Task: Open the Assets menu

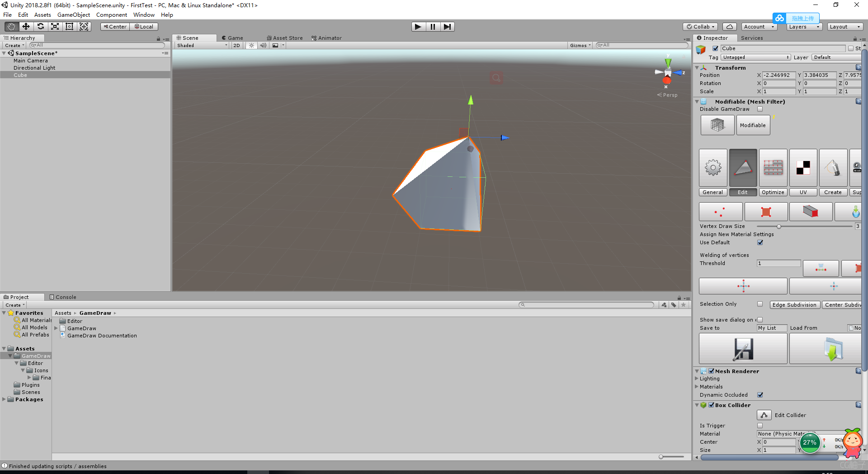Action: tap(42, 15)
